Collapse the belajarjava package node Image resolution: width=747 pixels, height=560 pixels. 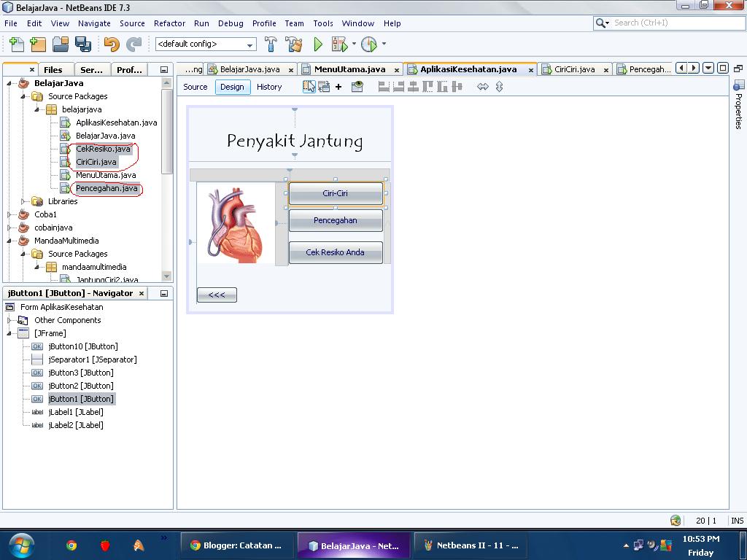(37, 109)
